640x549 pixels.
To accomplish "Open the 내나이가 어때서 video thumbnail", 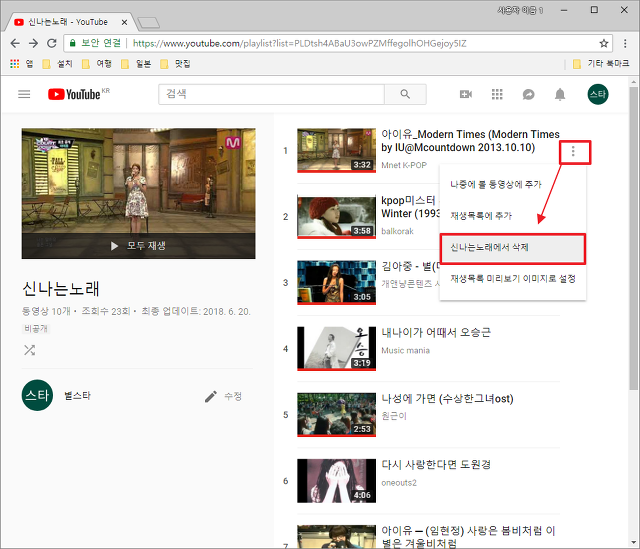I will pyautogui.click(x=336, y=349).
